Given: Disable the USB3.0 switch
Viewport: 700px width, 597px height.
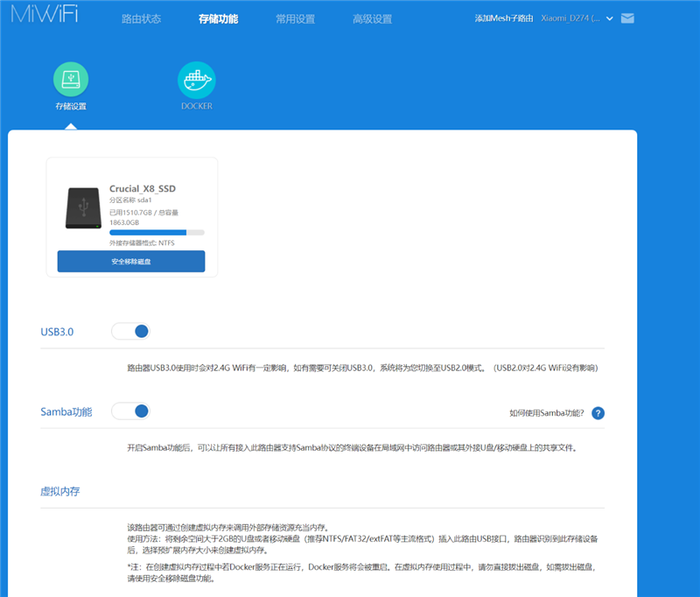Looking at the screenshot, I should (x=130, y=331).
